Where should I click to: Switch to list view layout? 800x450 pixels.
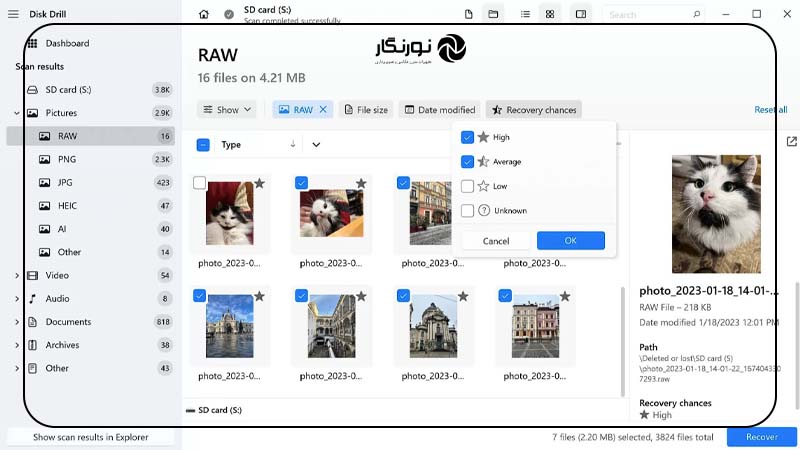(525, 14)
